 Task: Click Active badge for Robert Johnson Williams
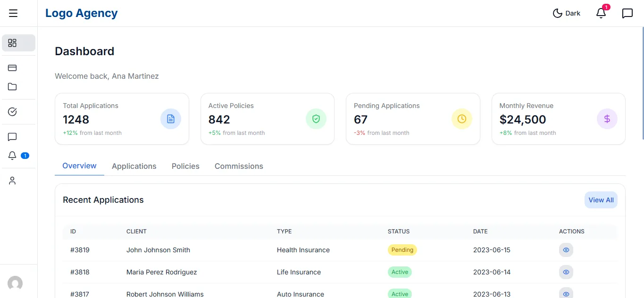pos(400,294)
